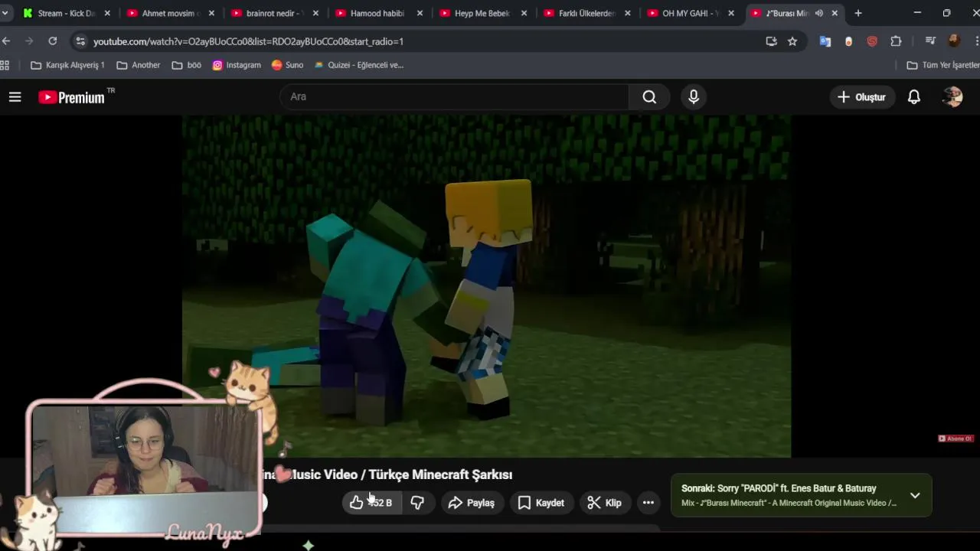Switch to the Stream - Kick tab
Image resolution: width=980 pixels, height=551 pixels.
coord(67,13)
